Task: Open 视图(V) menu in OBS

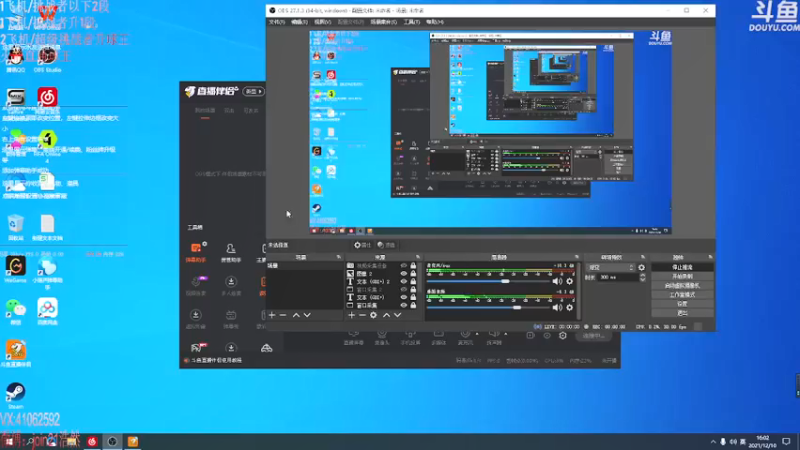Action: (322, 22)
